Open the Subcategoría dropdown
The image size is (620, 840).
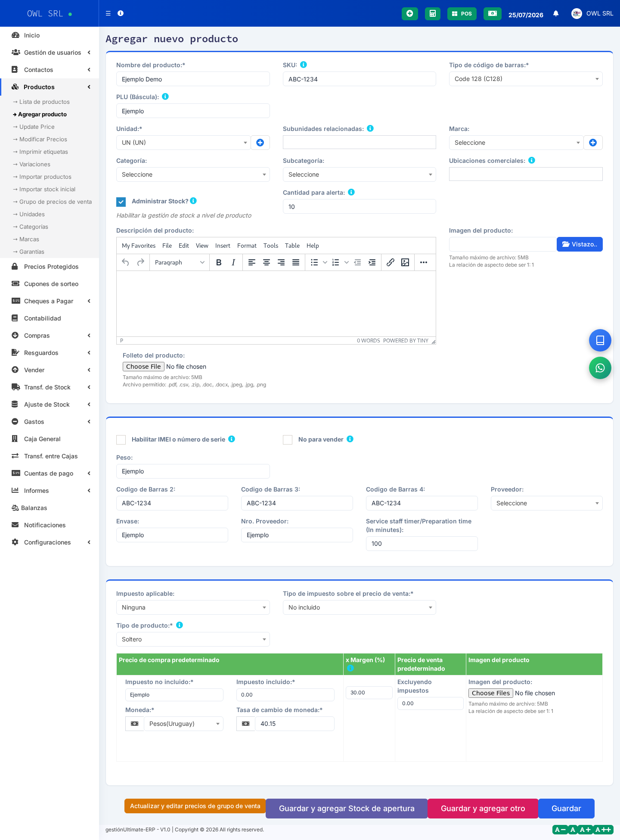click(x=360, y=174)
